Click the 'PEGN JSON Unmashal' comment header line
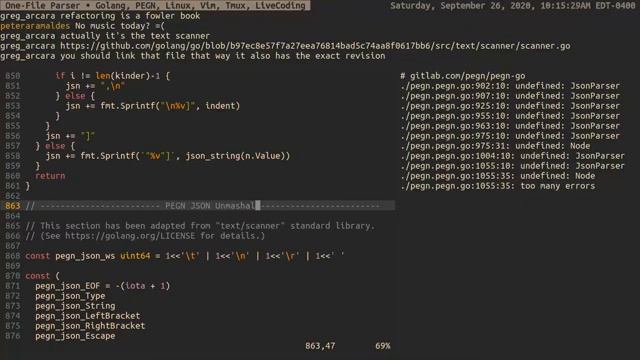Viewport: 640px width, 360px height. [210, 206]
